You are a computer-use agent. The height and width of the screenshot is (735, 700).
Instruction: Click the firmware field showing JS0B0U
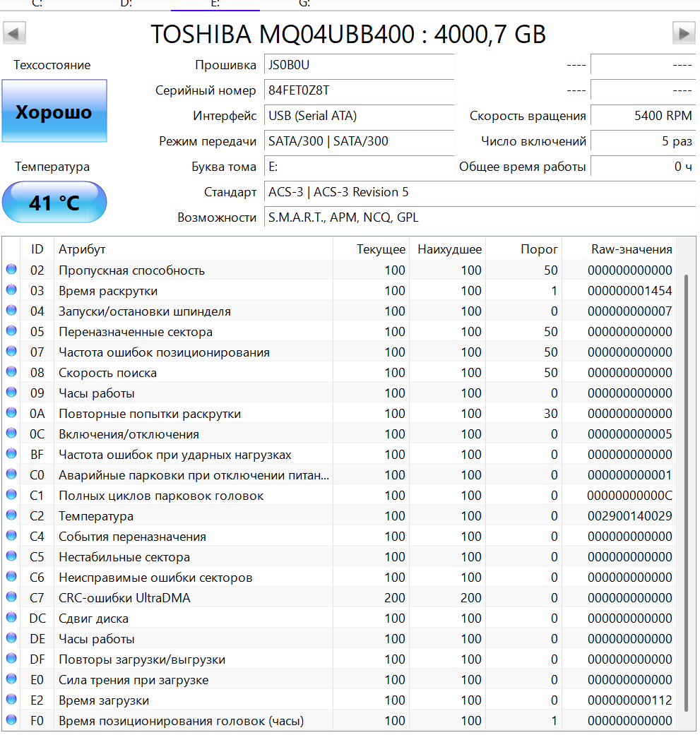click(359, 65)
